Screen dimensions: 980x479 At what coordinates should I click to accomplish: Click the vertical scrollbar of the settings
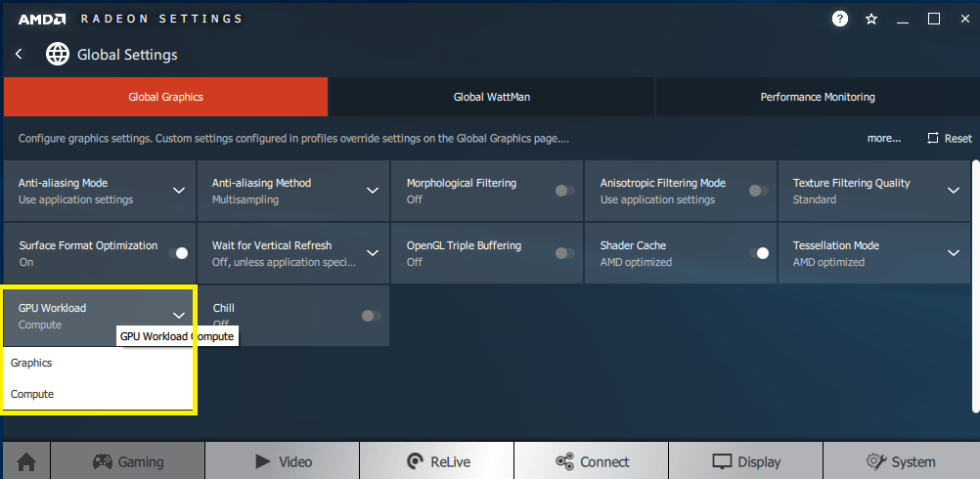click(x=976, y=286)
